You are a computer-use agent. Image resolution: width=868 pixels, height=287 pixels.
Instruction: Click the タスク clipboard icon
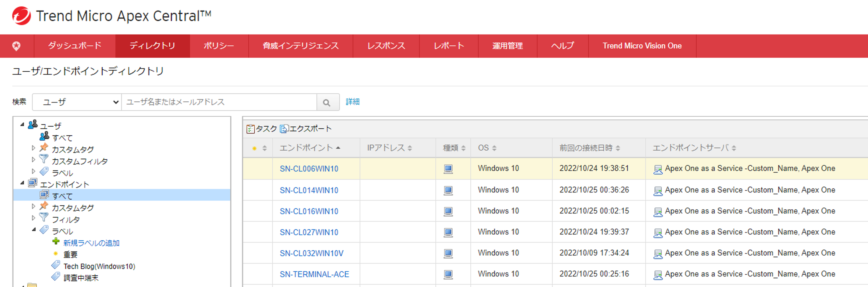click(250, 129)
